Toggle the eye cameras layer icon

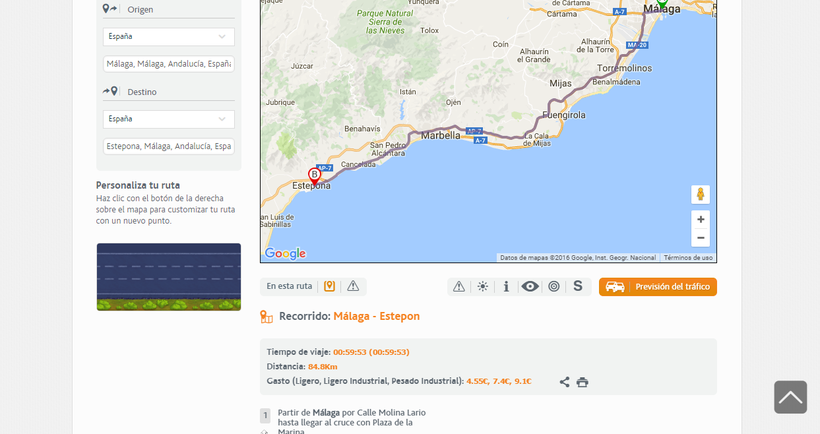coord(530,287)
